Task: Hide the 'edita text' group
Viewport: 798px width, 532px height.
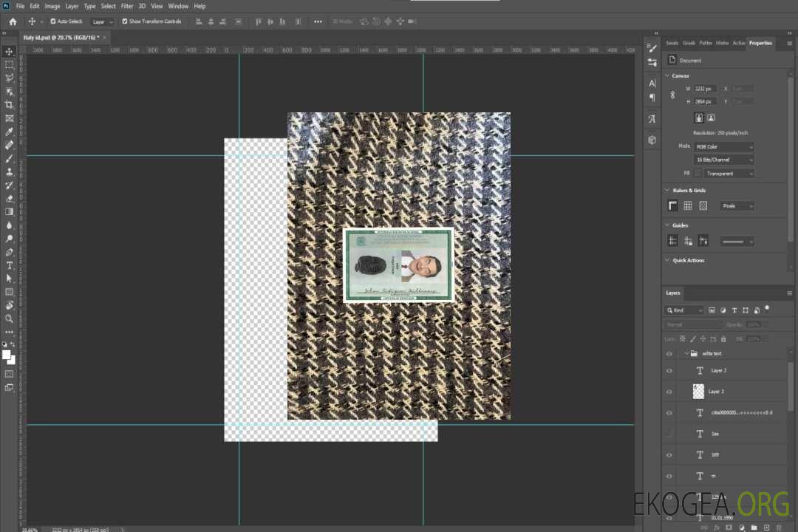Action: click(669, 354)
